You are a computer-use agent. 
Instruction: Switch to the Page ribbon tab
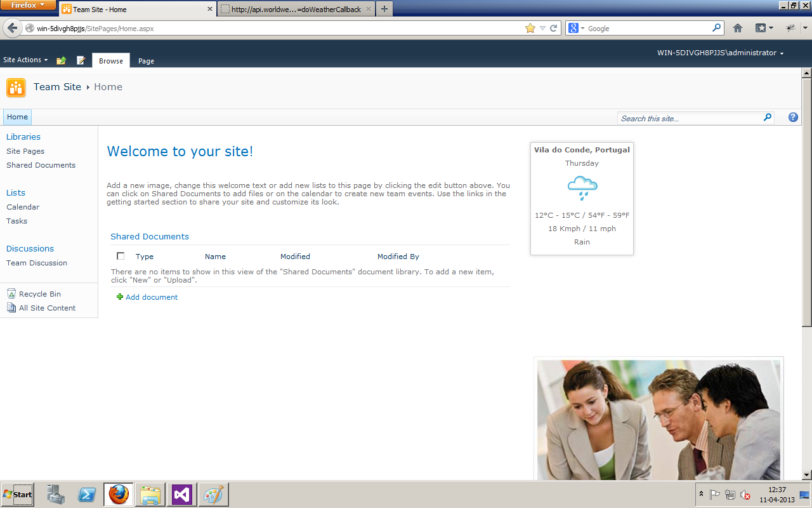[x=146, y=60]
